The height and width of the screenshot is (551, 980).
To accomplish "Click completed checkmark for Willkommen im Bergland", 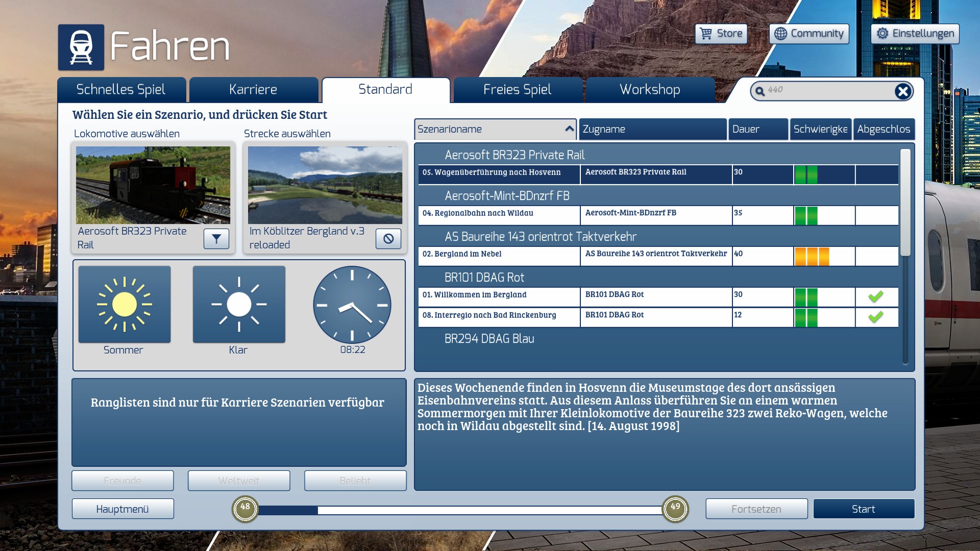I will click(876, 296).
